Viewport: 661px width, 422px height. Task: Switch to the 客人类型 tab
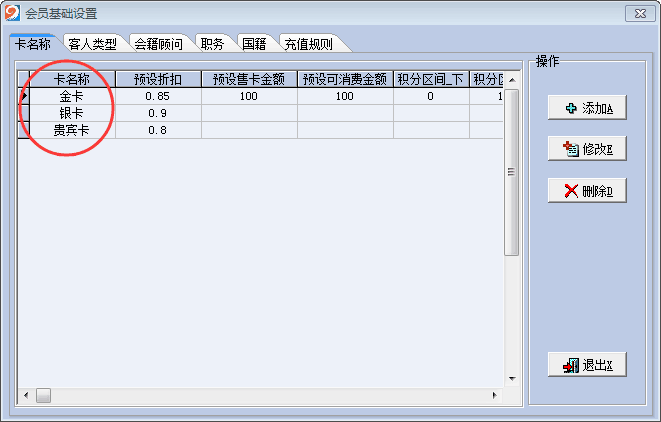pyautogui.click(x=93, y=44)
